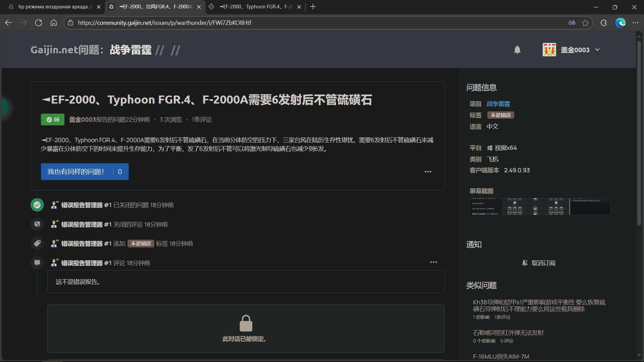Bookmark page with the star icon
Image resolution: width=644 pixels, height=362 pixels.
click(x=585, y=23)
